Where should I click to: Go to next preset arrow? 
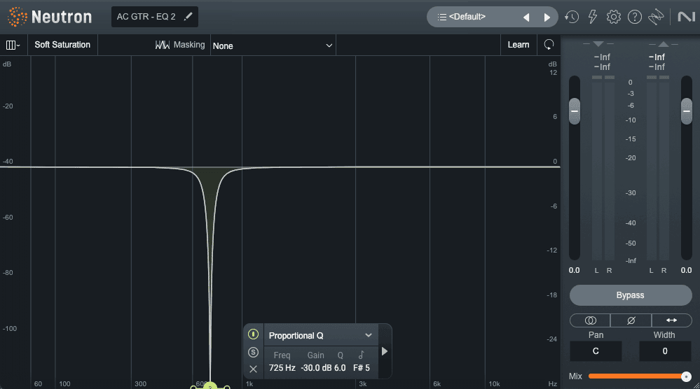point(547,17)
